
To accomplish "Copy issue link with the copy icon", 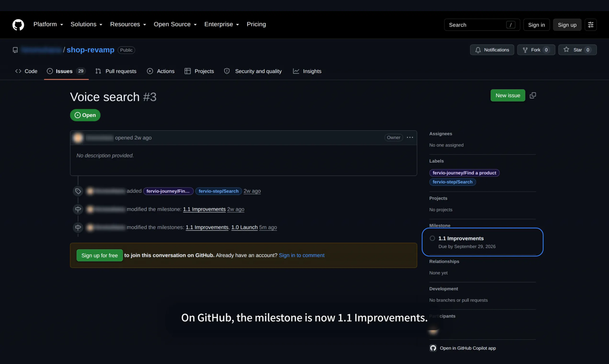I will pos(533,95).
